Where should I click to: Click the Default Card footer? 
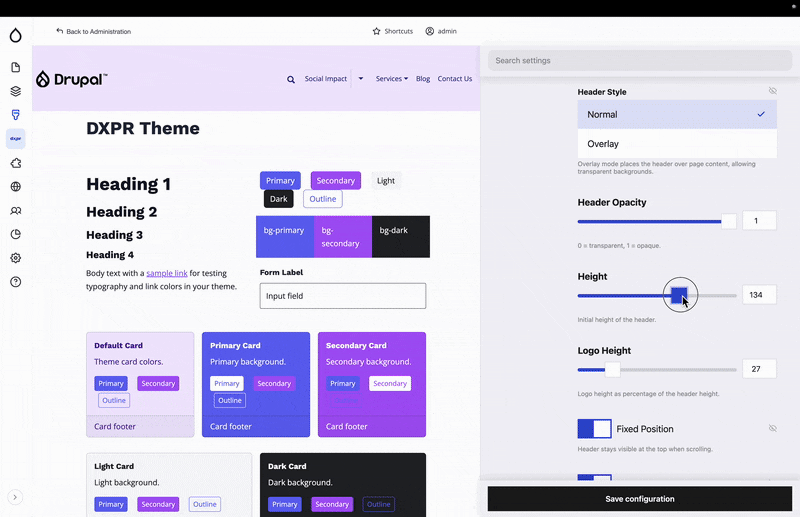tap(140, 426)
